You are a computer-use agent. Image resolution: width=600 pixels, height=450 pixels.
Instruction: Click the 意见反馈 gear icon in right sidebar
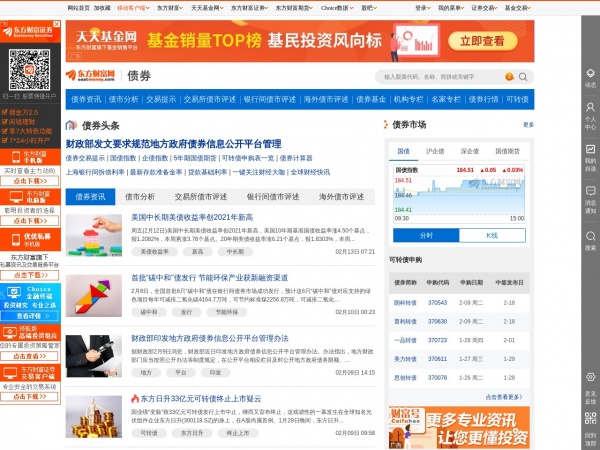(x=590, y=377)
